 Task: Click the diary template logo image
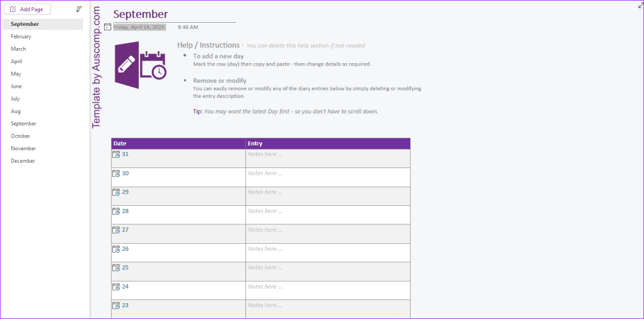coord(141,65)
